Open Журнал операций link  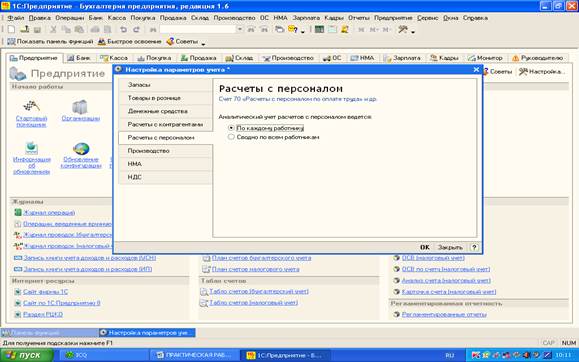point(49,213)
